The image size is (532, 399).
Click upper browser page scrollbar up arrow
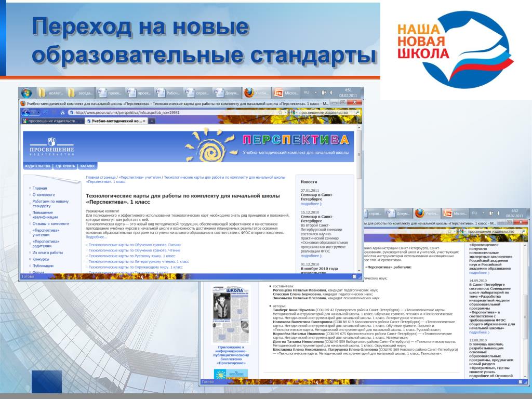(359, 128)
